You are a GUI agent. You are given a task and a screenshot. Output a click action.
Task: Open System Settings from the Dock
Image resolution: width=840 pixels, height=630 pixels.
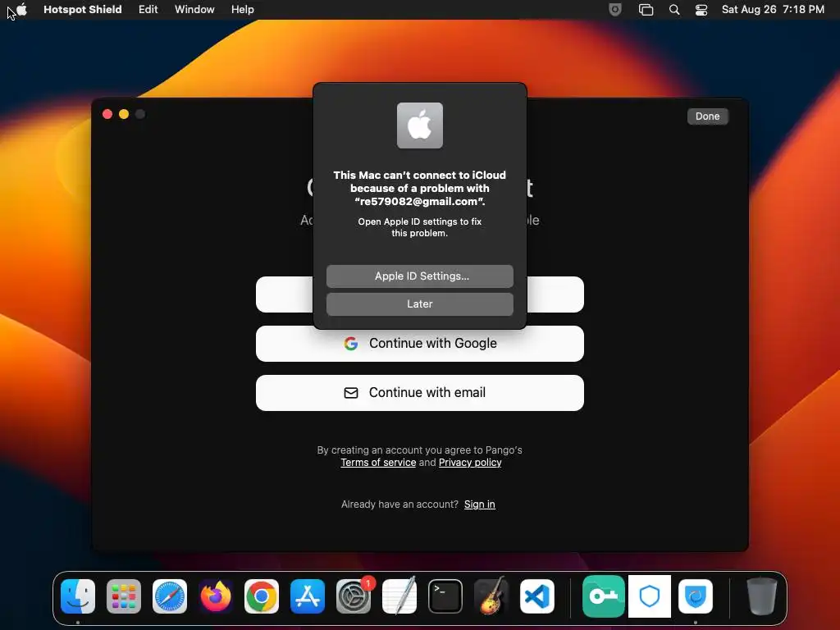tap(354, 596)
